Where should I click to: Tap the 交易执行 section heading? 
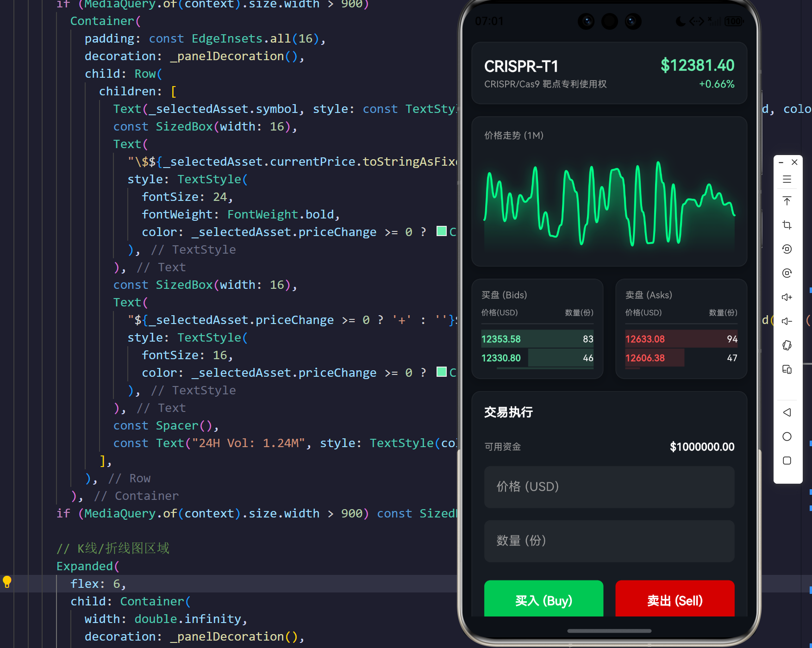pyautogui.click(x=508, y=412)
